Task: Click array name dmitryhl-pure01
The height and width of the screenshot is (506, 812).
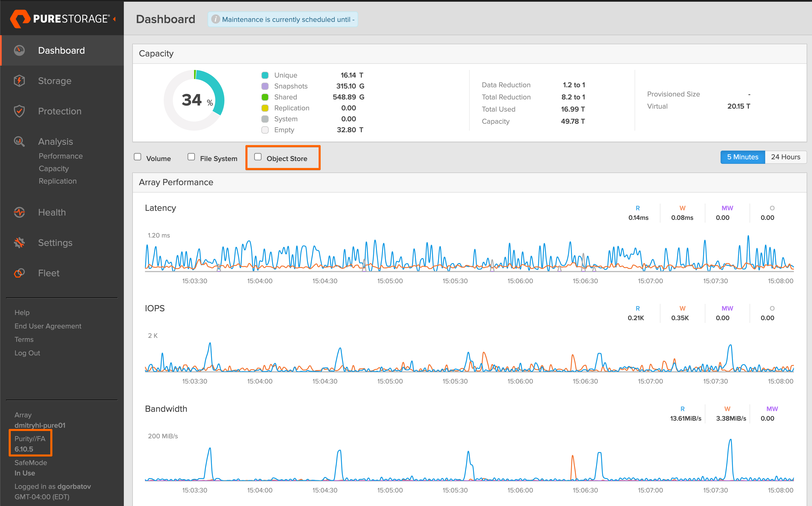Action: pyautogui.click(x=40, y=425)
